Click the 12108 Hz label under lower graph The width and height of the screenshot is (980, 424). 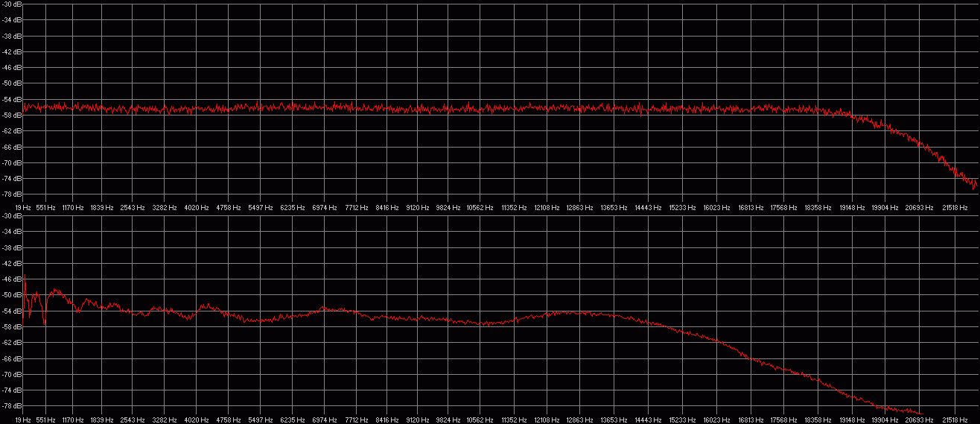547,420
